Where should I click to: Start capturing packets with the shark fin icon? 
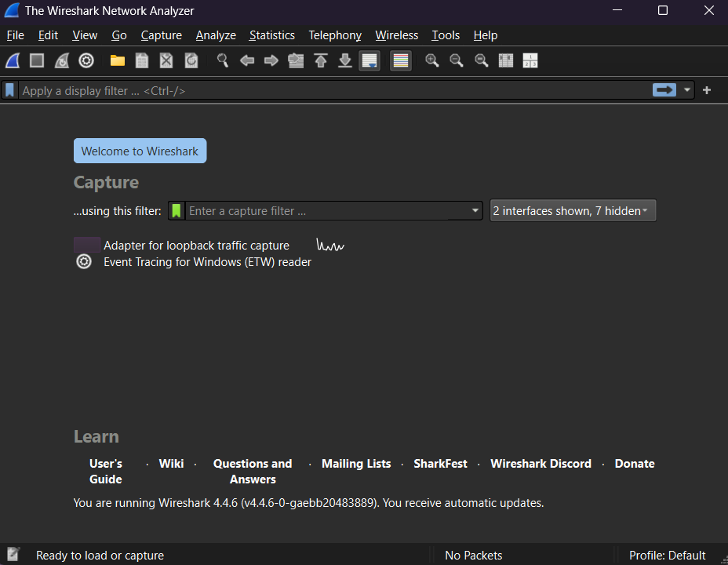click(13, 60)
